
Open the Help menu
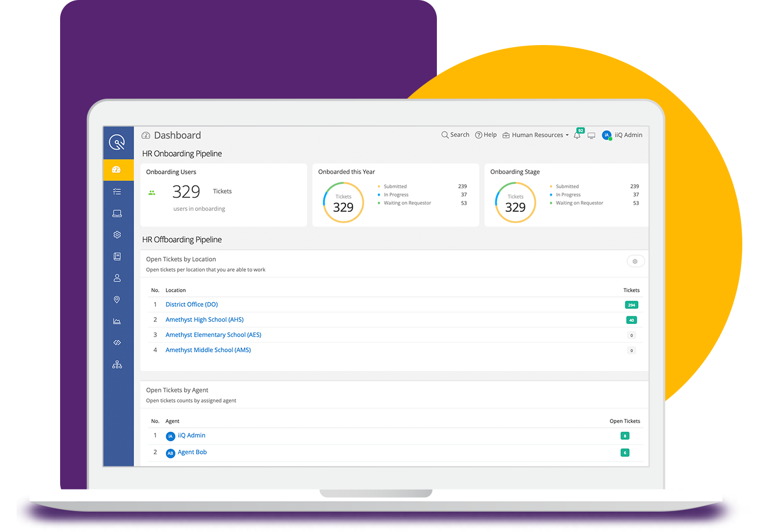click(486, 135)
